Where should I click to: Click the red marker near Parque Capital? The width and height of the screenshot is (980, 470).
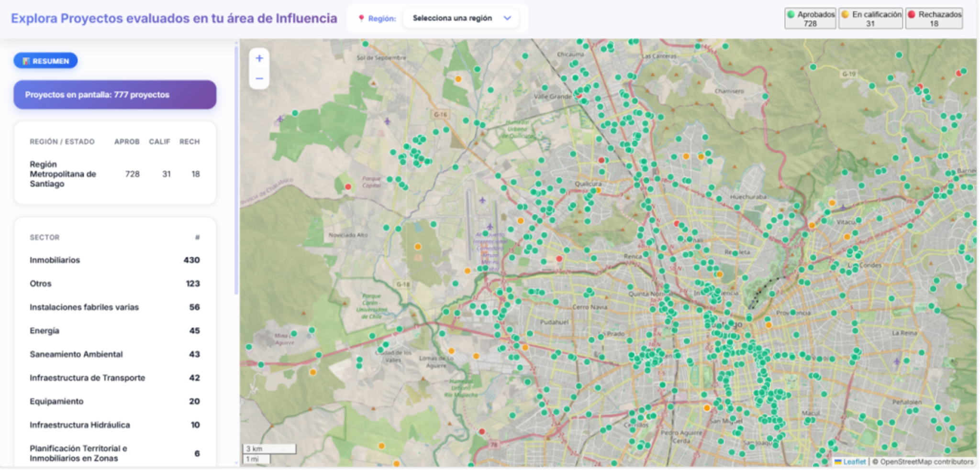348,186
